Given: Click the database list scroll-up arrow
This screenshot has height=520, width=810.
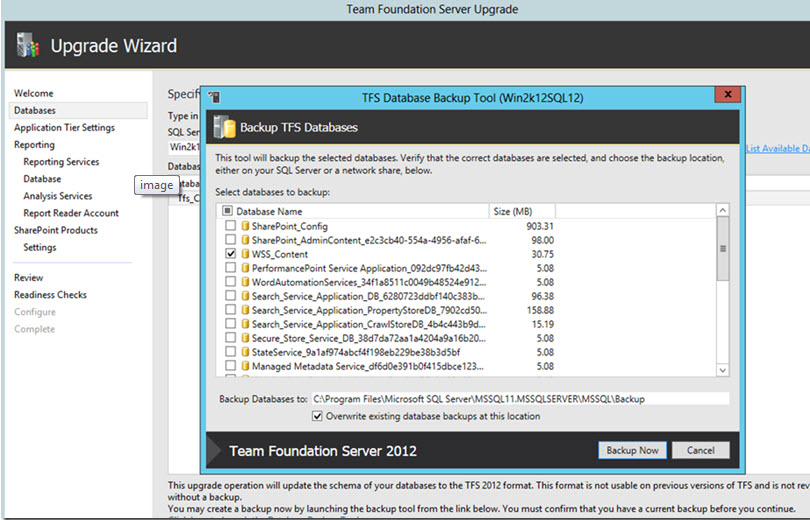Looking at the screenshot, I should [723, 210].
